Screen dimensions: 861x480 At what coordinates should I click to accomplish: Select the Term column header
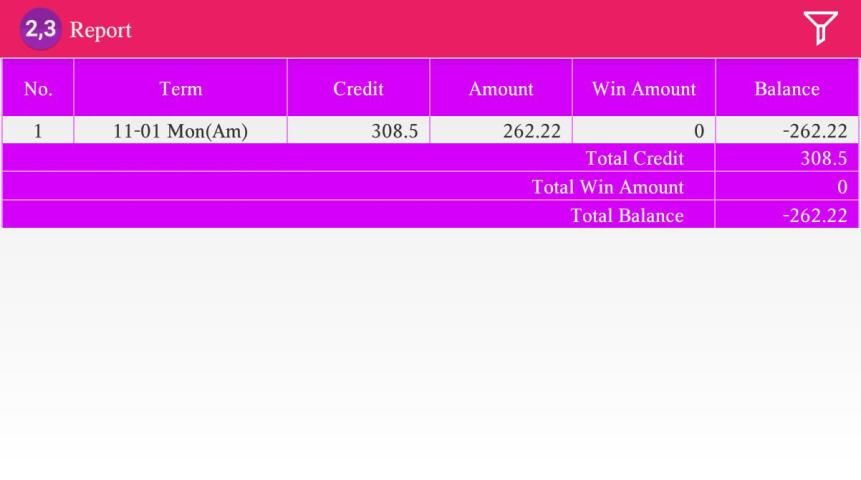[180, 89]
